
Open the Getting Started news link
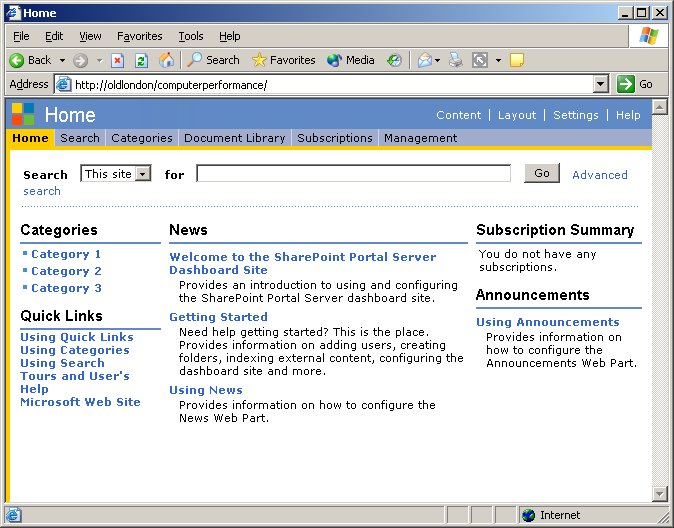[218, 317]
